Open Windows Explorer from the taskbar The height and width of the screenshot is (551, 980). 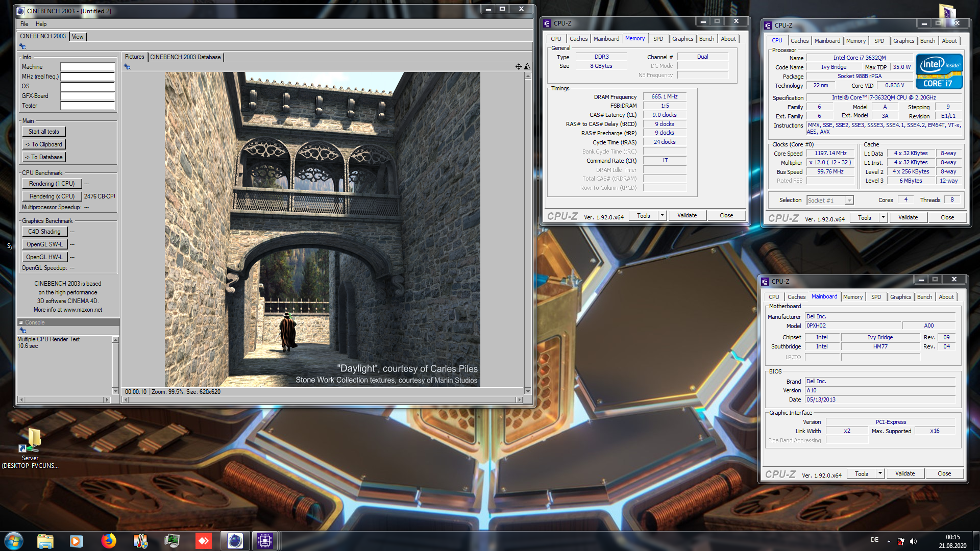pyautogui.click(x=45, y=541)
